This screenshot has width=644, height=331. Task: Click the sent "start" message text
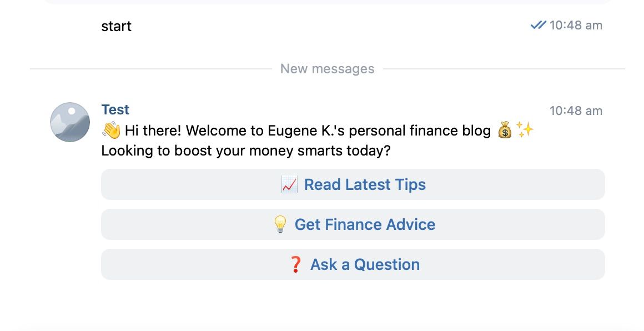pos(116,26)
